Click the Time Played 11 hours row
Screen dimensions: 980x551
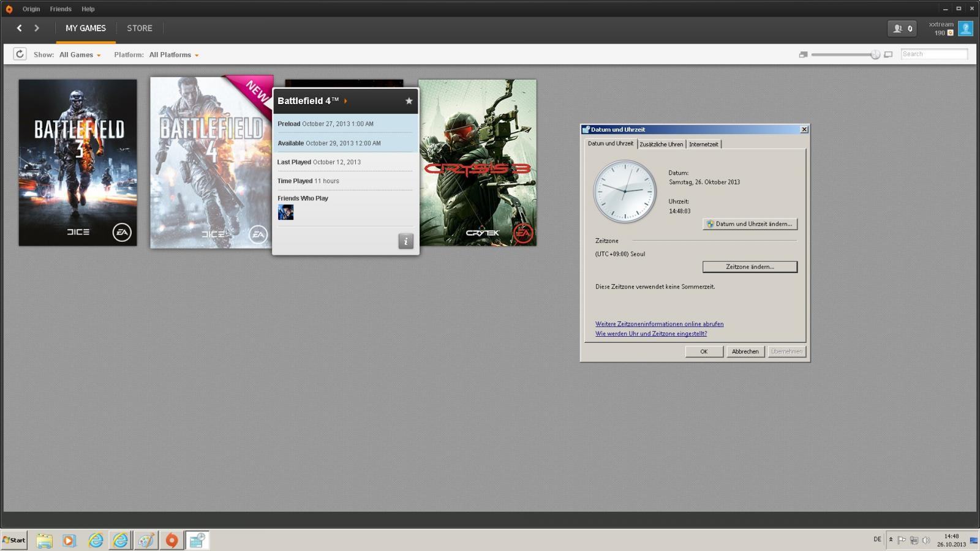pos(345,181)
